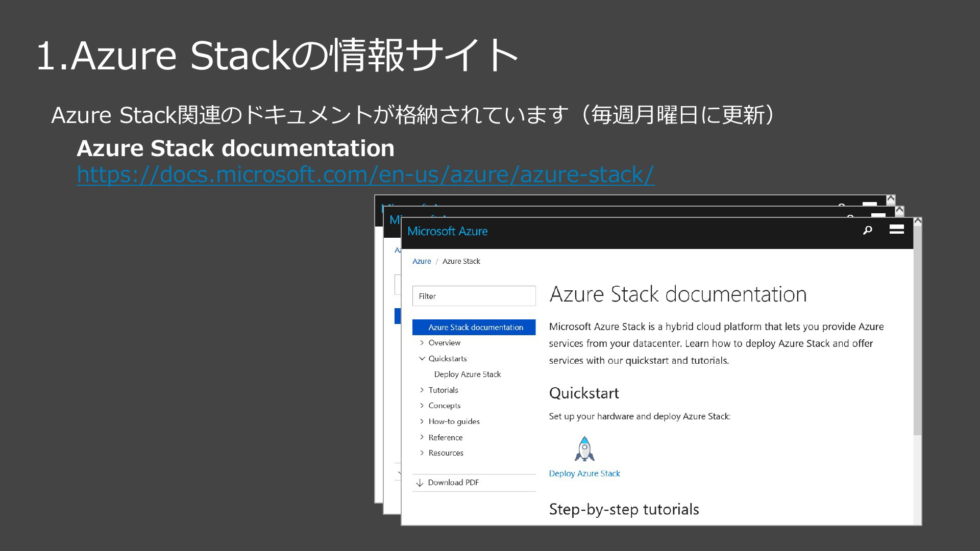Follow the Azure breadcrumb link
The height and width of the screenshot is (551, 980).
pyautogui.click(x=422, y=261)
